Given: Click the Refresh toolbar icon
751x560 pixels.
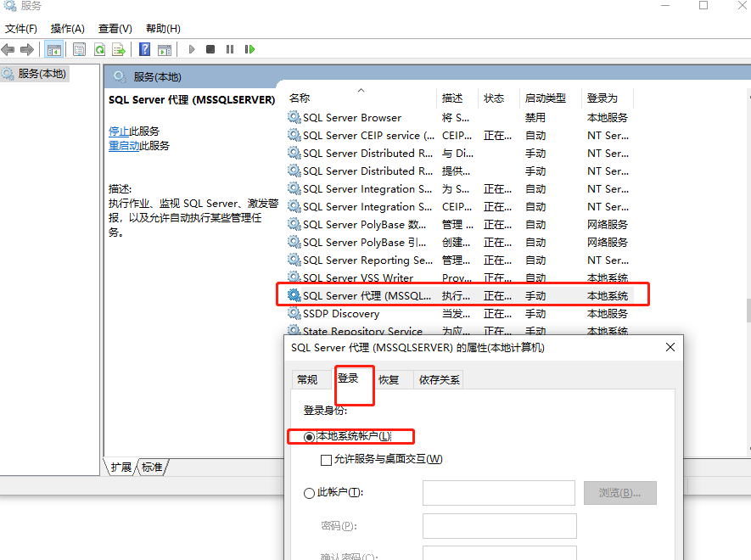Looking at the screenshot, I should point(99,49).
